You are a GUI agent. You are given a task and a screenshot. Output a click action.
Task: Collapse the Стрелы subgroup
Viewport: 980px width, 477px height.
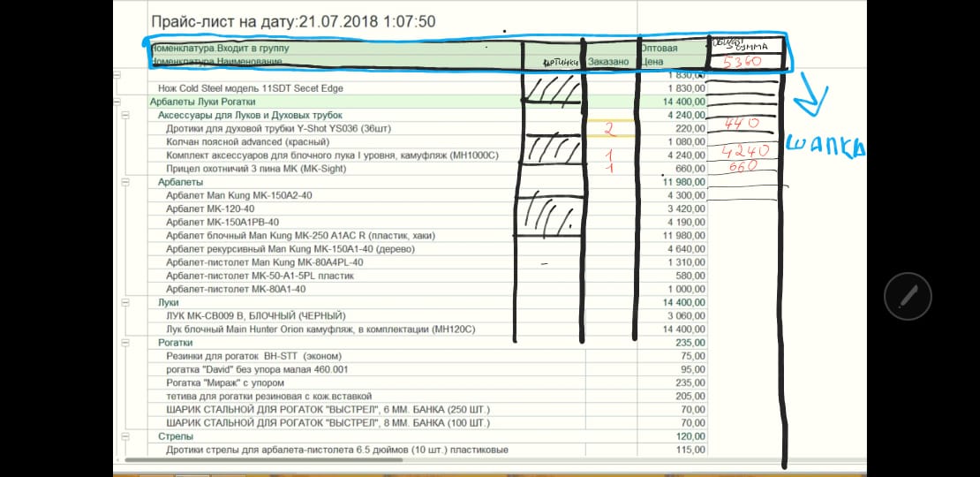pyautogui.click(x=126, y=436)
